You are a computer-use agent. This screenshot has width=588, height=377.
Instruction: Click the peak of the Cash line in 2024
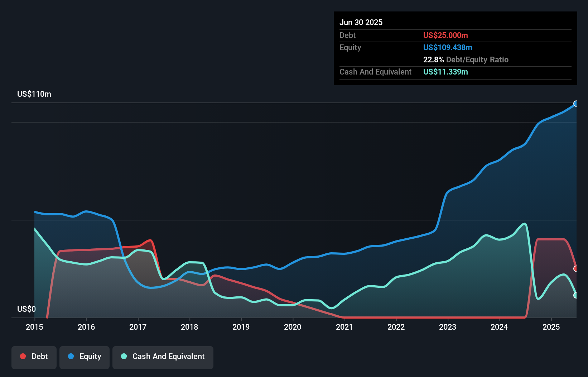click(524, 224)
